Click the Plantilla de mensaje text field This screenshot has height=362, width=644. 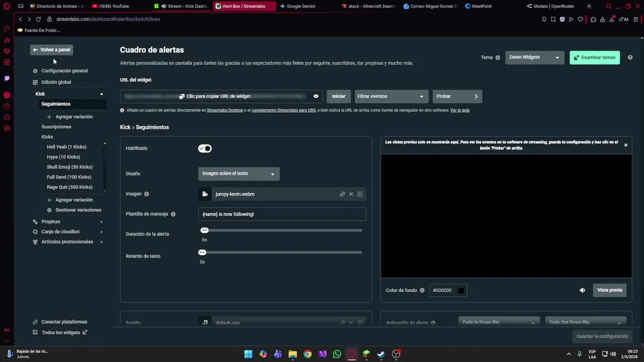click(x=282, y=214)
